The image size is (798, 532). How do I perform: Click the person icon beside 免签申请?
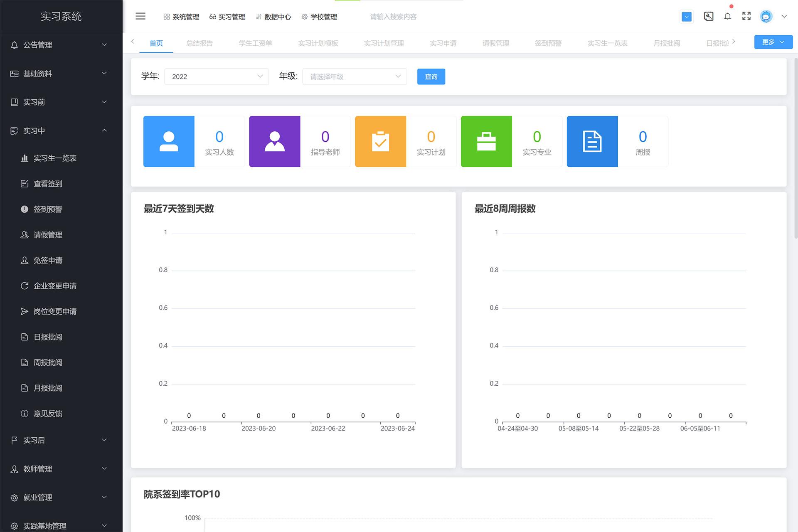click(x=25, y=260)
